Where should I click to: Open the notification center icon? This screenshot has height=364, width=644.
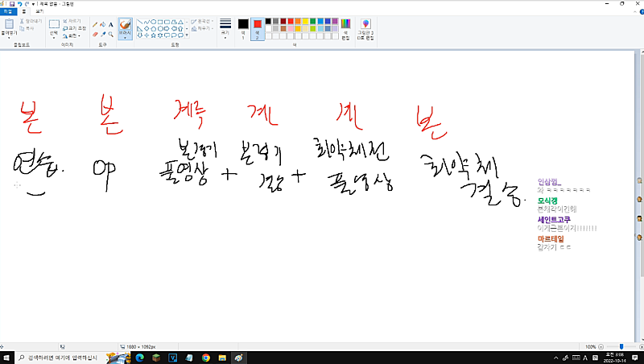[635, 358]
